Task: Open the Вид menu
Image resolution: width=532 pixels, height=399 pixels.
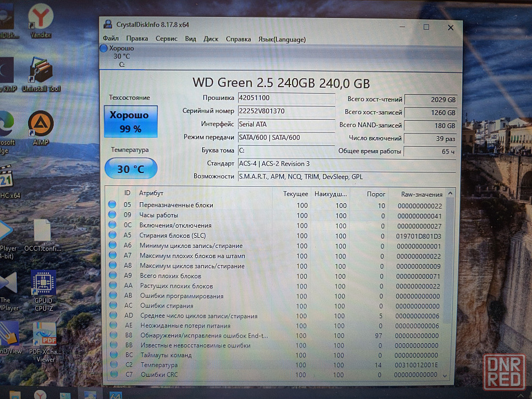Action: point(190,39)
